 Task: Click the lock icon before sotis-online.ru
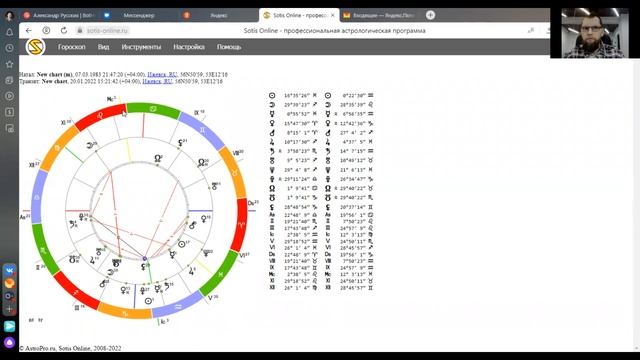80,31
